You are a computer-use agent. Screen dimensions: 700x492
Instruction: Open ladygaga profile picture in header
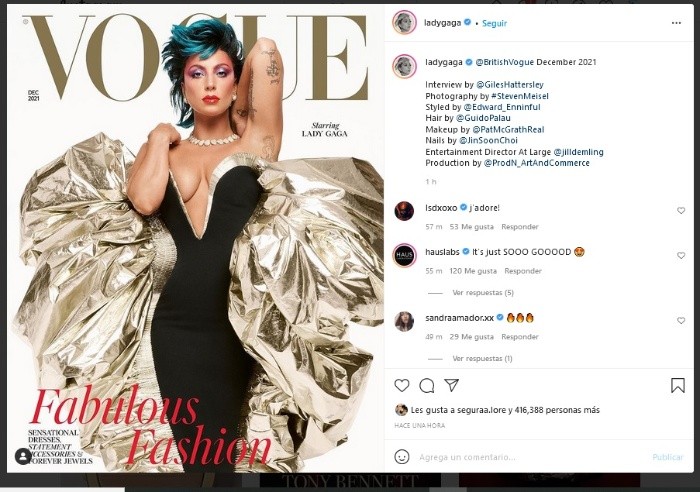click(404, 22)
